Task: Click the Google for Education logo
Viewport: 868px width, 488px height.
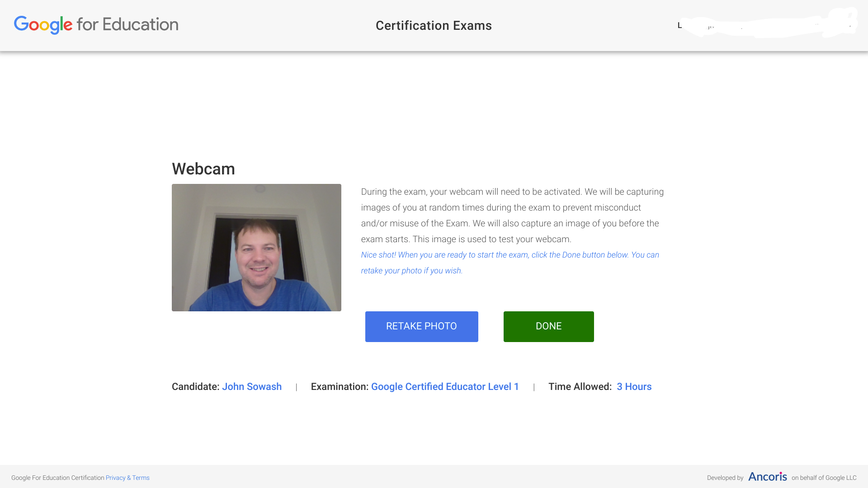Action: point(96,25)
